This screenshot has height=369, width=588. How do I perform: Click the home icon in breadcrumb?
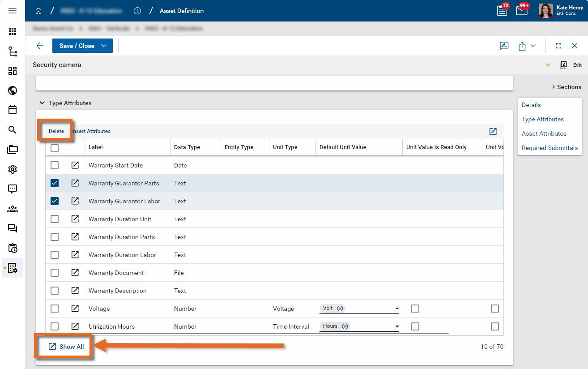(x=38, y=11)
